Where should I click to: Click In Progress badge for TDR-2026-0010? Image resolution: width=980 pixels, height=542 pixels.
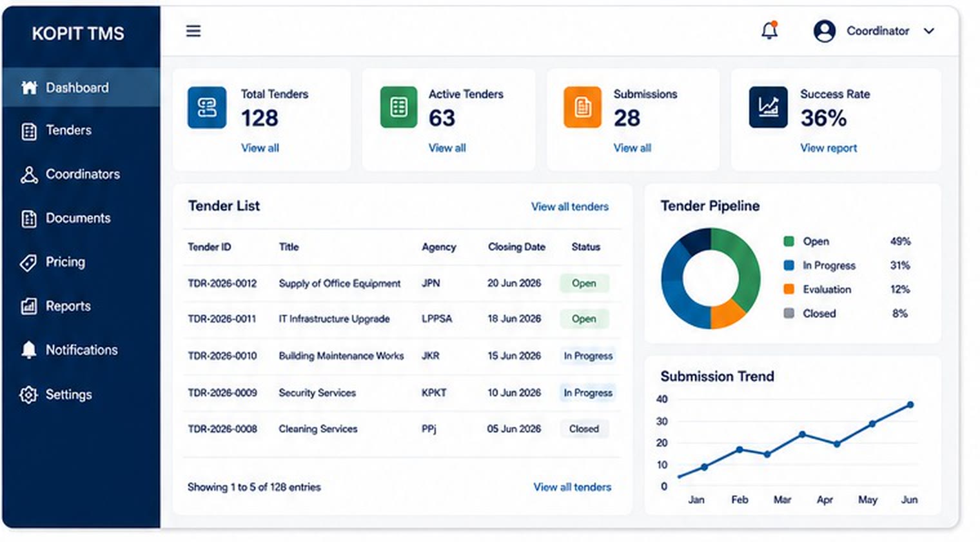tap(588, 356)
